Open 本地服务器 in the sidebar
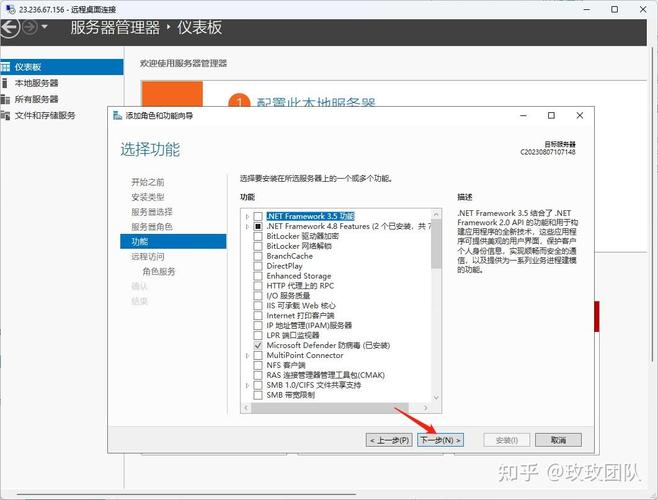 (36, 83)
